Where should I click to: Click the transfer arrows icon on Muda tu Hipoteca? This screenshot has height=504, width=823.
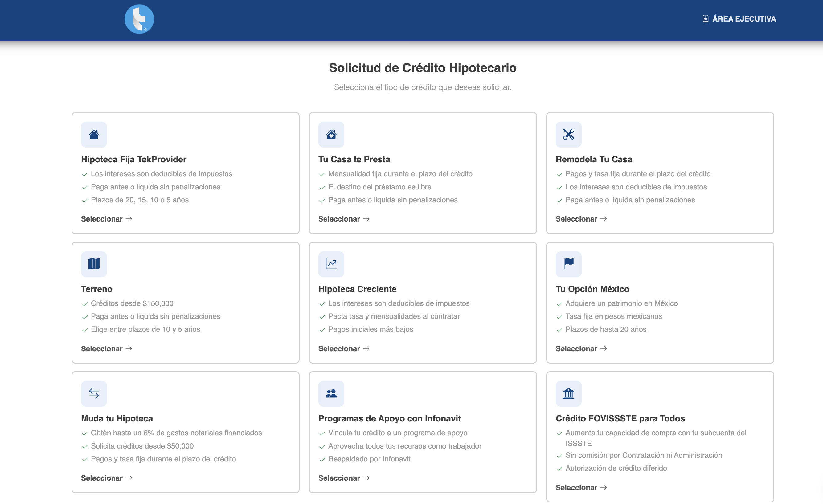pyautogui.click(x=94, y=393)
